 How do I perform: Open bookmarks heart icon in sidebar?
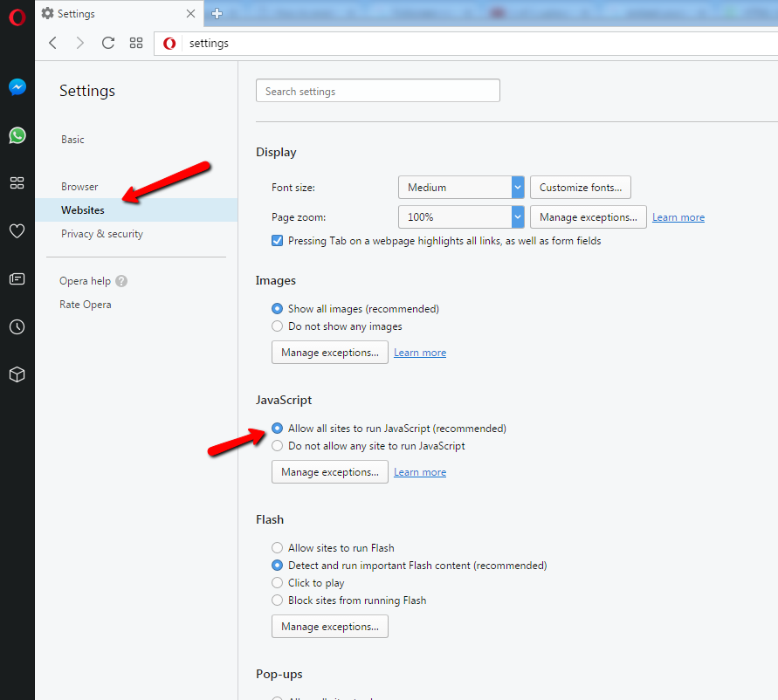pos(17,230)
